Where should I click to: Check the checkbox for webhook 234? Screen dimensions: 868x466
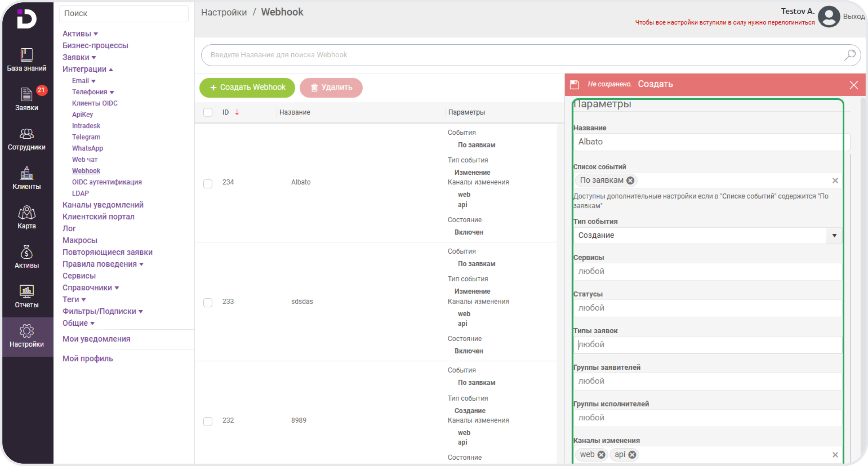pyautogui.click(x=208, y=184)
